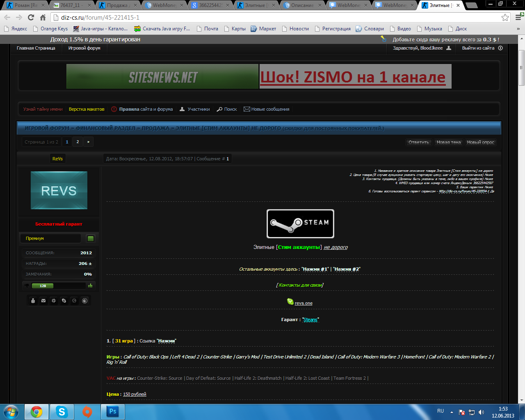This screenshot has height=420, width=525.
Task: Click Узнай тайну имени link
Action: tap(43, 109)
